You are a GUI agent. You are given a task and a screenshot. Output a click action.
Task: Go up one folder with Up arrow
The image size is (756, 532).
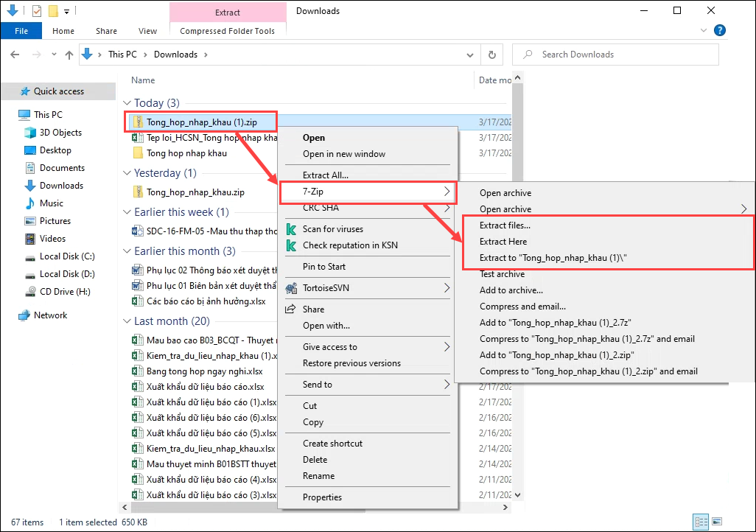pyautogui.click(x=69, y=55)
